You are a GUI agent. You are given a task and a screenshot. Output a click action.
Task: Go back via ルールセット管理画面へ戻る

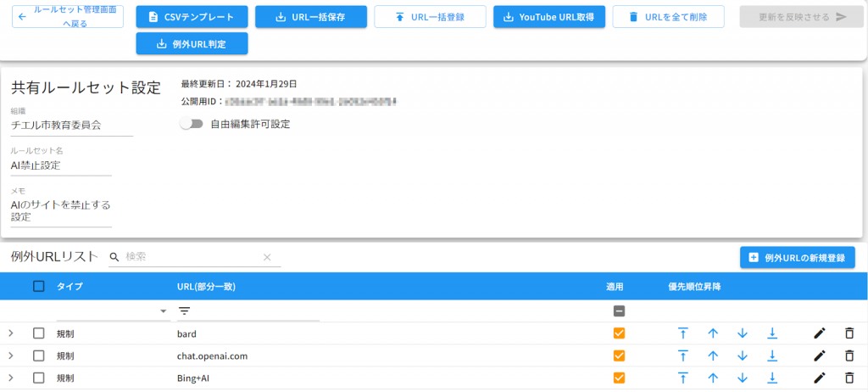coord(68,17)
